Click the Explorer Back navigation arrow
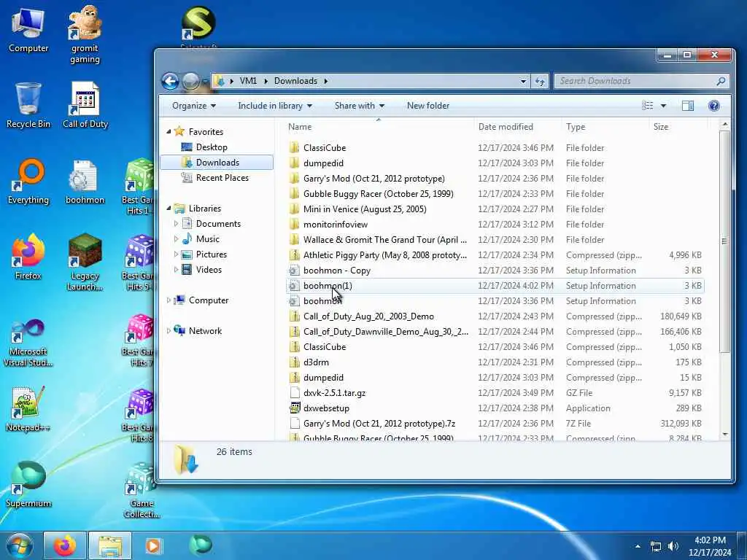Image resolution: width=747 pixels, height=560 pixels. (x=170, y=82)
